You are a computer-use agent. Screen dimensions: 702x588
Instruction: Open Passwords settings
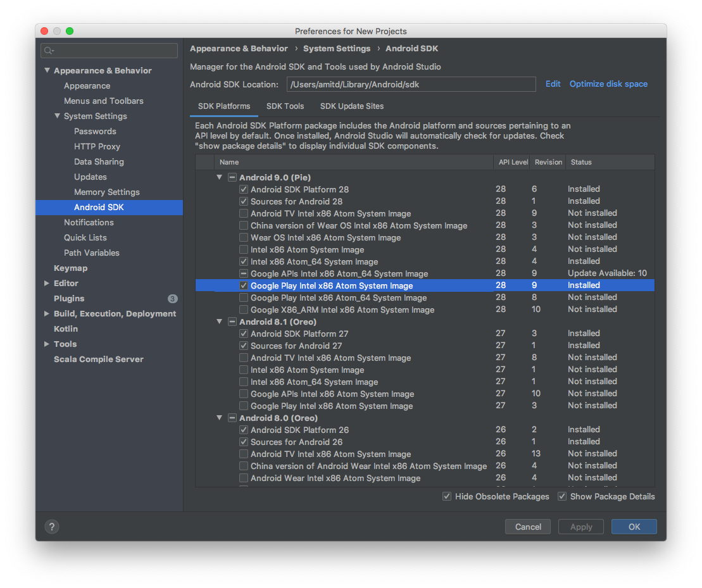(x=95, y=131)
